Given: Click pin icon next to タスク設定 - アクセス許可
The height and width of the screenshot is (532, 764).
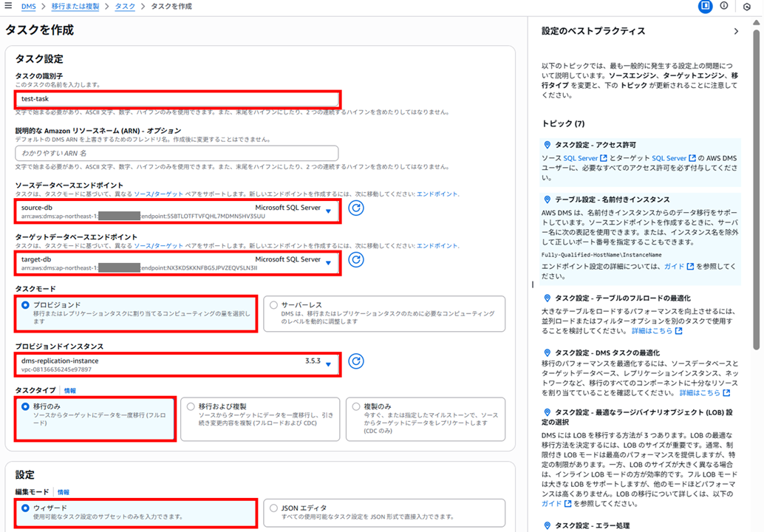Looking at the screenshot, I should 548,145.
